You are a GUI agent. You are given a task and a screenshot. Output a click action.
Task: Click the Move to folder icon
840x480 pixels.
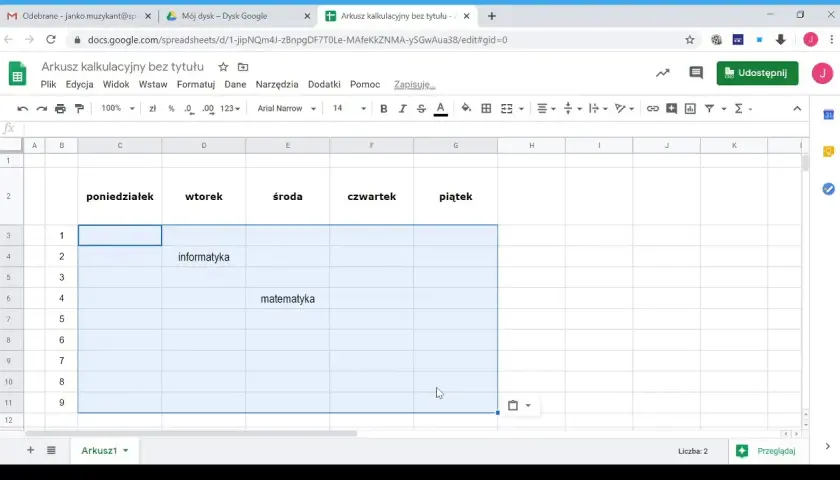243,67
